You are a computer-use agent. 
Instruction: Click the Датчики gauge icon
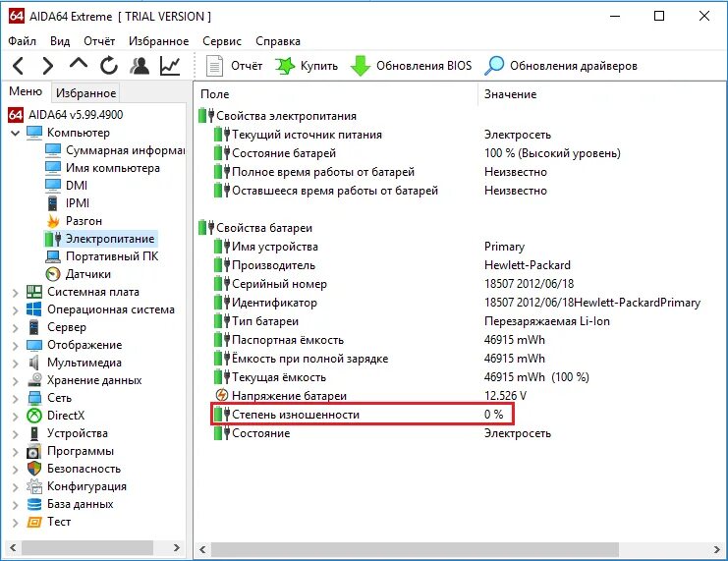53,274
